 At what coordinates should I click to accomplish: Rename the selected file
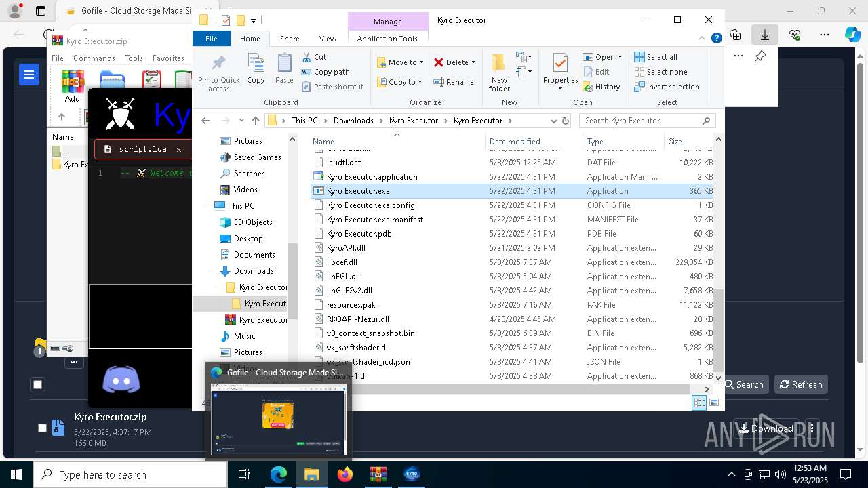coord(454,82)
